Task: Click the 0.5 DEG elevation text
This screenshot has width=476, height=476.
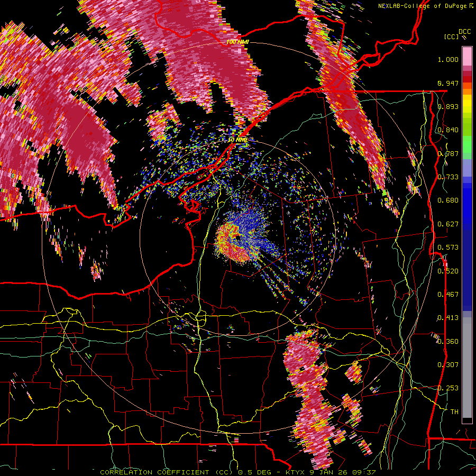Action: click(254, 472)
